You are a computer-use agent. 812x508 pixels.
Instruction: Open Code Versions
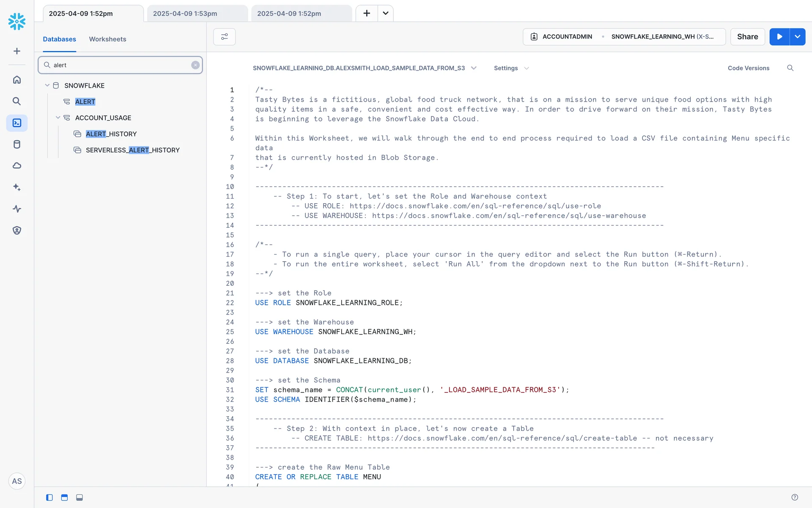click(748, 68)
